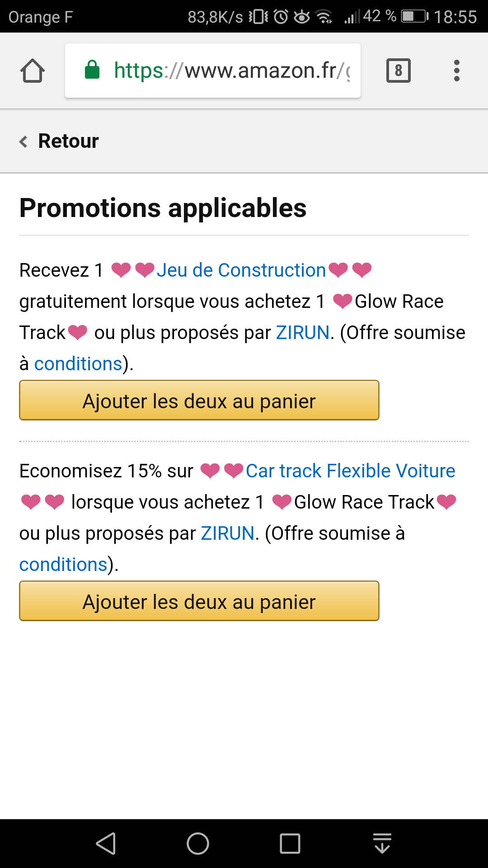
Task: View conditions of the 15% discount offer
Action: coord(63,565)
